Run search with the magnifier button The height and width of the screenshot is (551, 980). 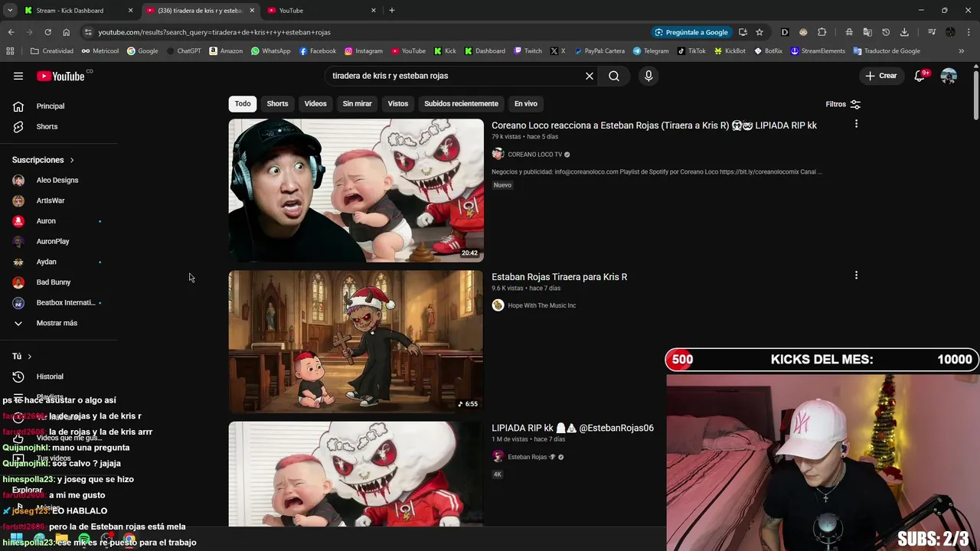(x=614, y=76)
